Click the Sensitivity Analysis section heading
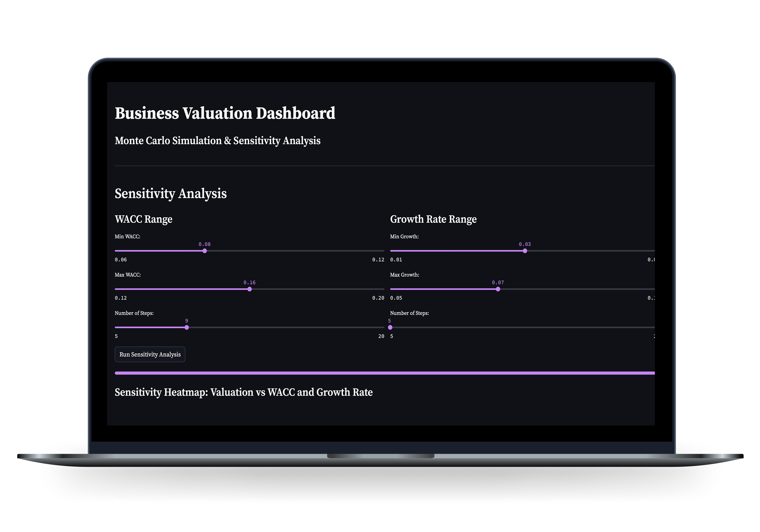 pos(171,194)
